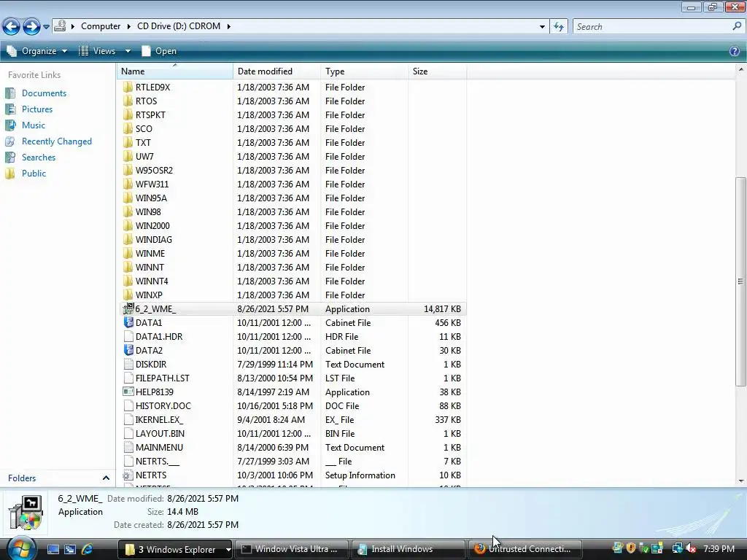Select the WINNT4 folder name
This screenshot has width=747, height=560.
152,281
